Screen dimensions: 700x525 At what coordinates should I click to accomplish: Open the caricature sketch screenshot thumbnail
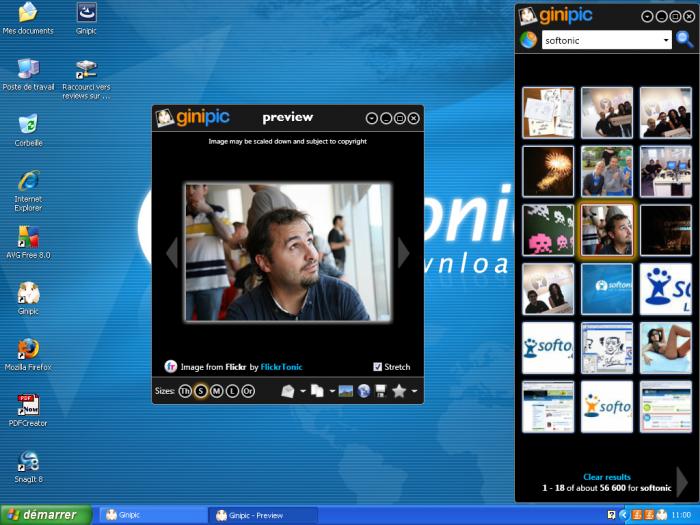(x=607, y=348)
